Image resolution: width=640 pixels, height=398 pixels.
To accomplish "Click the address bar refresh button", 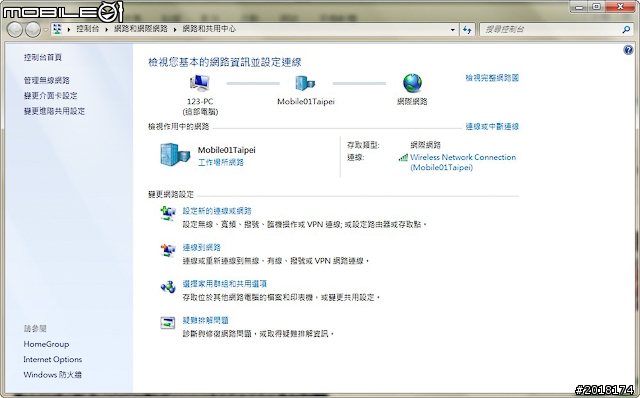I will tap(467, 29).
